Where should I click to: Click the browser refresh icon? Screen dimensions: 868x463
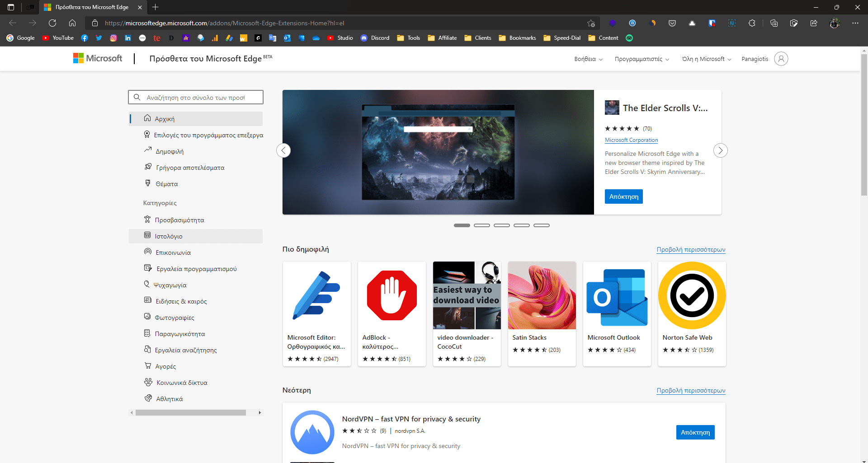click(52, 23)
